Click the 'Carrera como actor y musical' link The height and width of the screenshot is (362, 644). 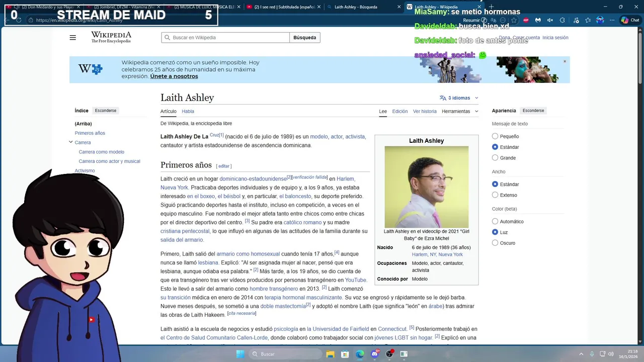pos(110,161)
